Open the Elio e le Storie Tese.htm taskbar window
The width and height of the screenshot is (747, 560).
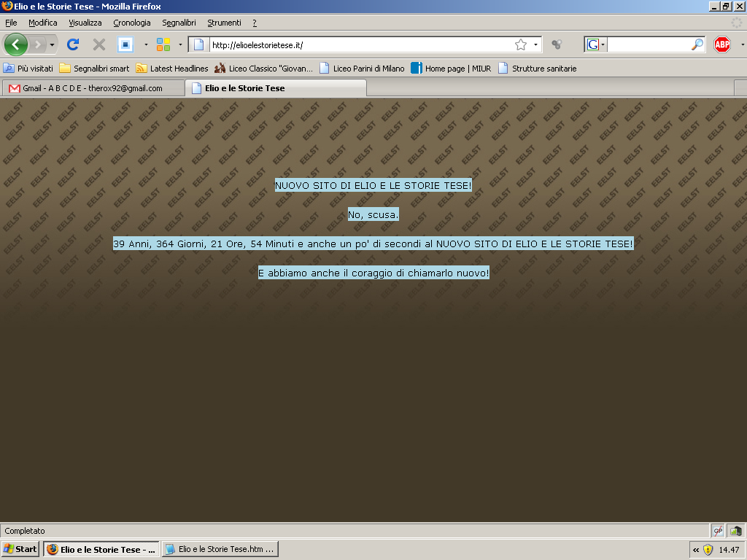tap(220, 549)
